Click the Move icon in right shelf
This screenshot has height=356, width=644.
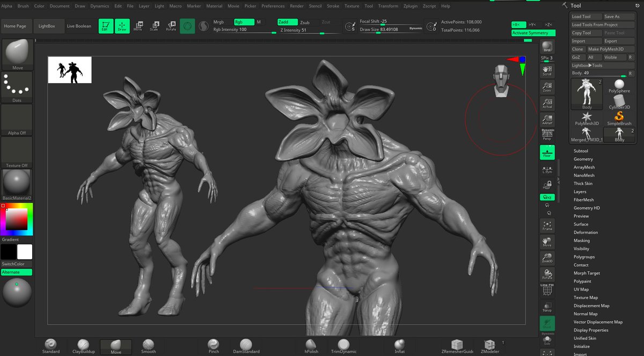(x=547, y=242)
